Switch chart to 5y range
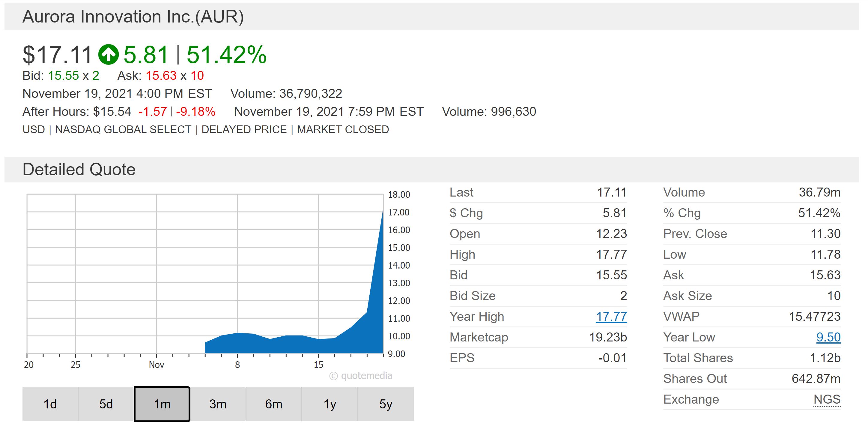Screen dimensions: 868x436 pyautogui.click(x=386, y=404)
